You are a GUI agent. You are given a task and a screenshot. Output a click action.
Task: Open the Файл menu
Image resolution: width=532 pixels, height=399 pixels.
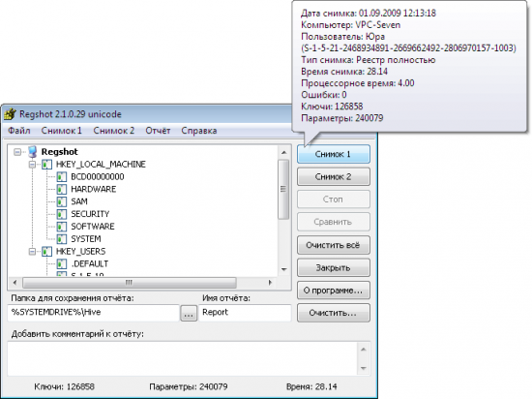(19, 131)
